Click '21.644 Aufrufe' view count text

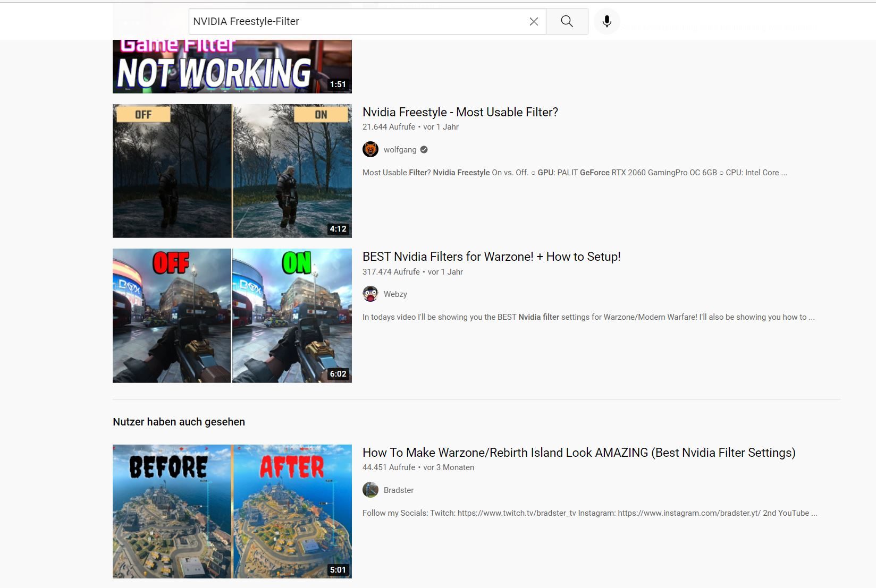pos(389,127)
